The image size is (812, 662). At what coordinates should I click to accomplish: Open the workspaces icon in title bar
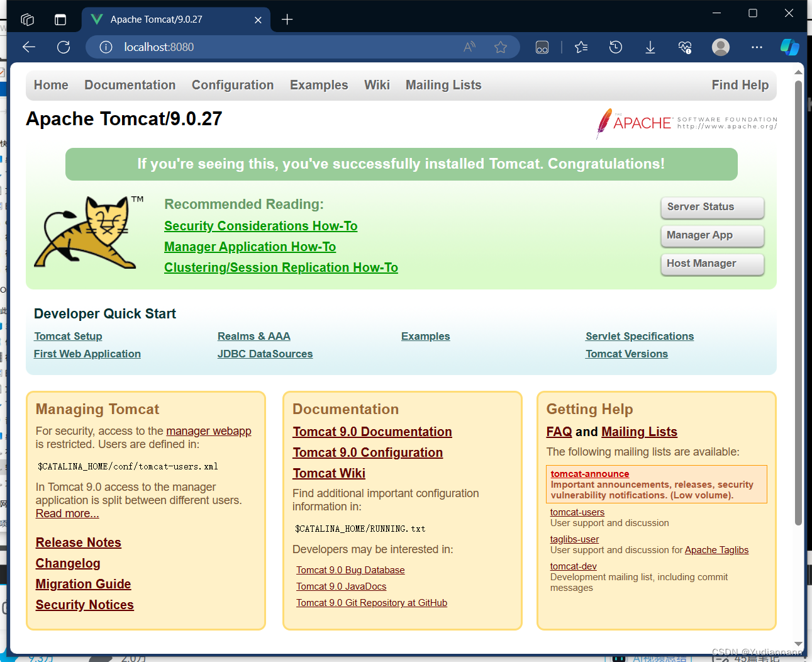[27, 20]
